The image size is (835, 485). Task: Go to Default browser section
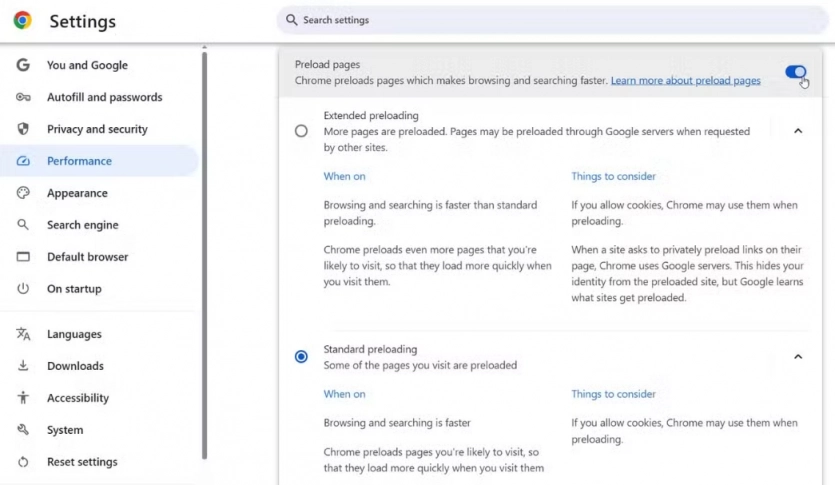(87, 257)
